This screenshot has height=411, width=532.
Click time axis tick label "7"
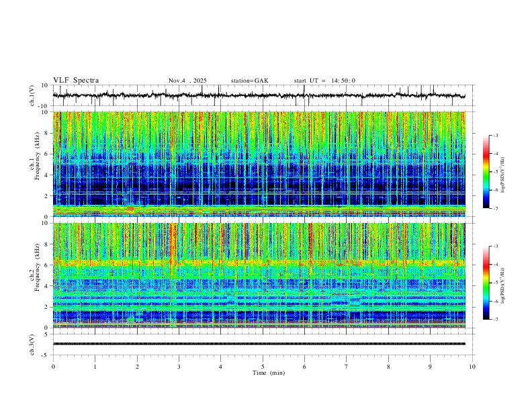[x=347, y=367]
